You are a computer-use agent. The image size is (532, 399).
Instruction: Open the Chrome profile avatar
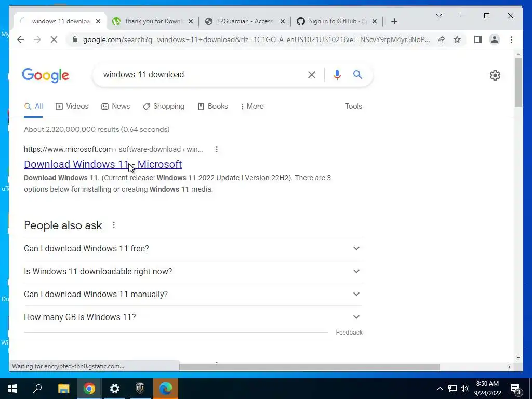(x=495, y=39)
